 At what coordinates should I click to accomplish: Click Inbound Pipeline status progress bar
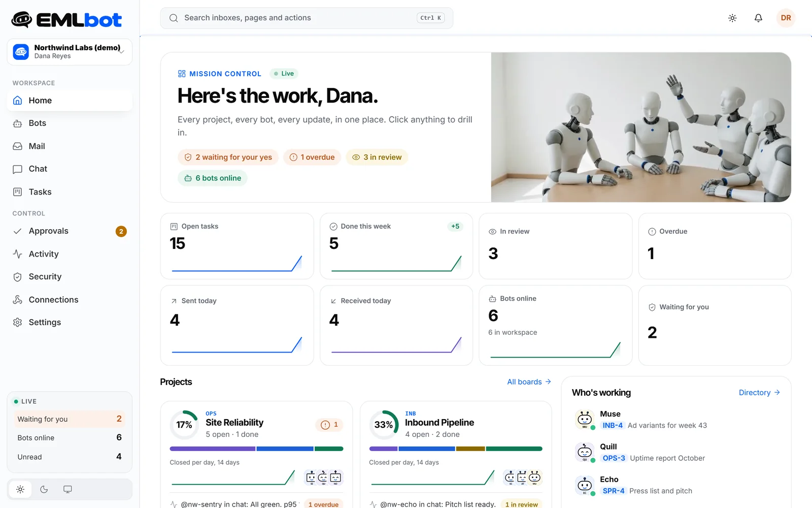click(x=456, y=449)
